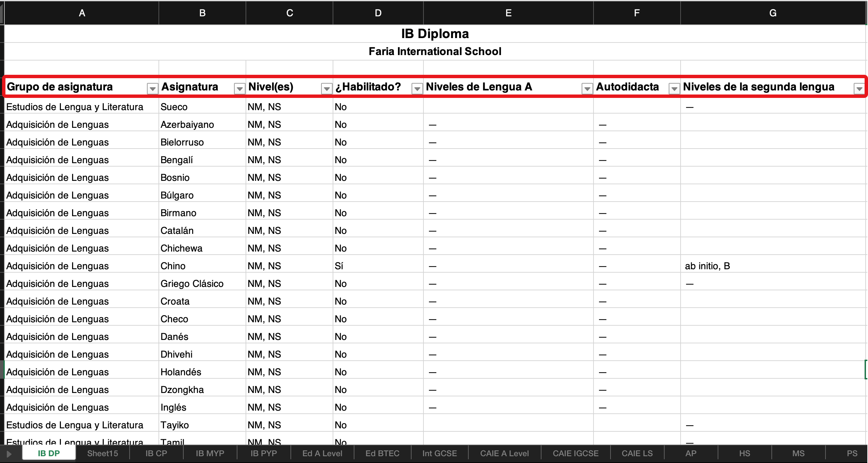Select column E header
Image resolution: width=868 pixels, height=463 pixels.
tap(508, 13)
